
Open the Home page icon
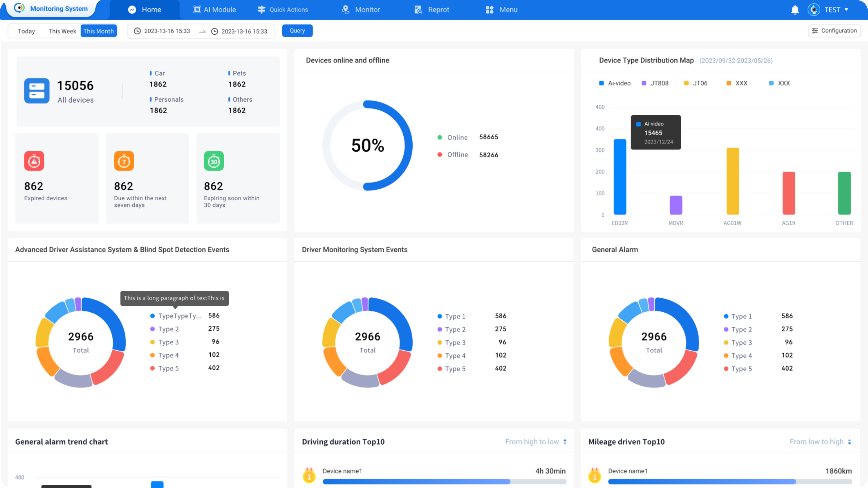coord(132,9)
